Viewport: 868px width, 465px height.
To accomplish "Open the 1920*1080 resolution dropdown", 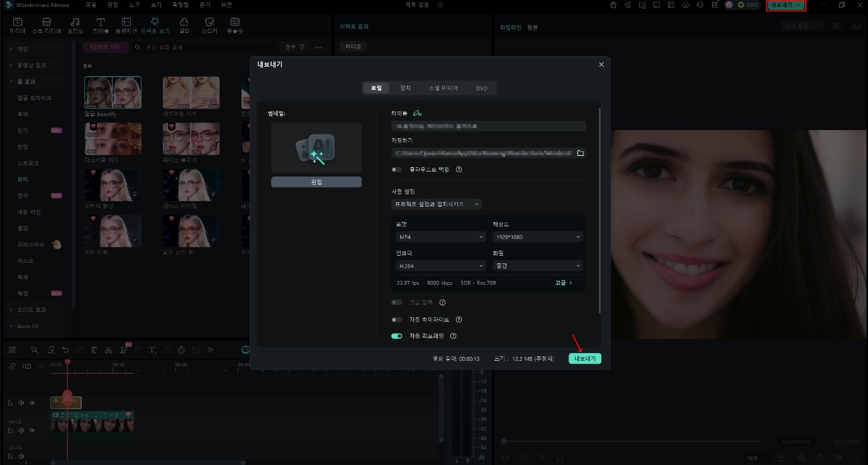I will tap(537, 237).
